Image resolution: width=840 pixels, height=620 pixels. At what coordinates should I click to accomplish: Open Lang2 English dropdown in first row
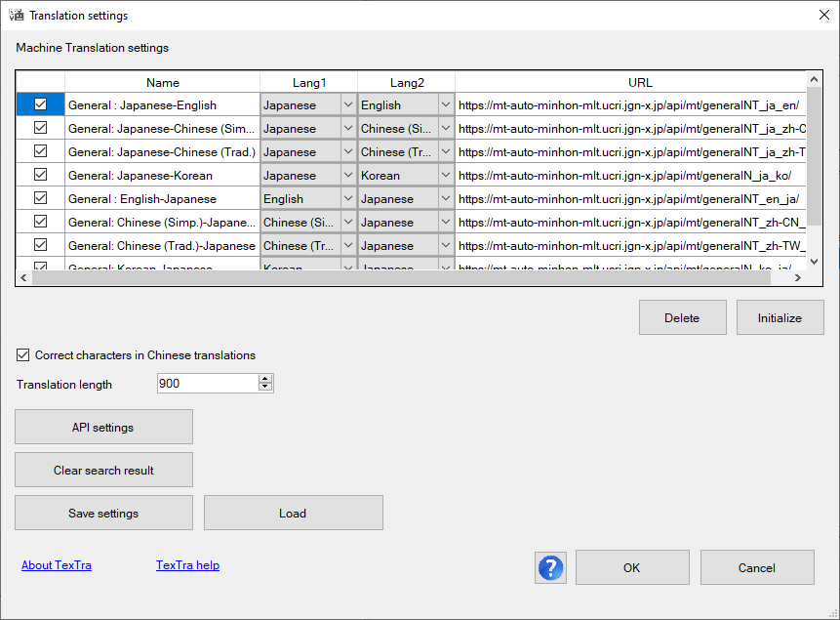pos(446,104)
